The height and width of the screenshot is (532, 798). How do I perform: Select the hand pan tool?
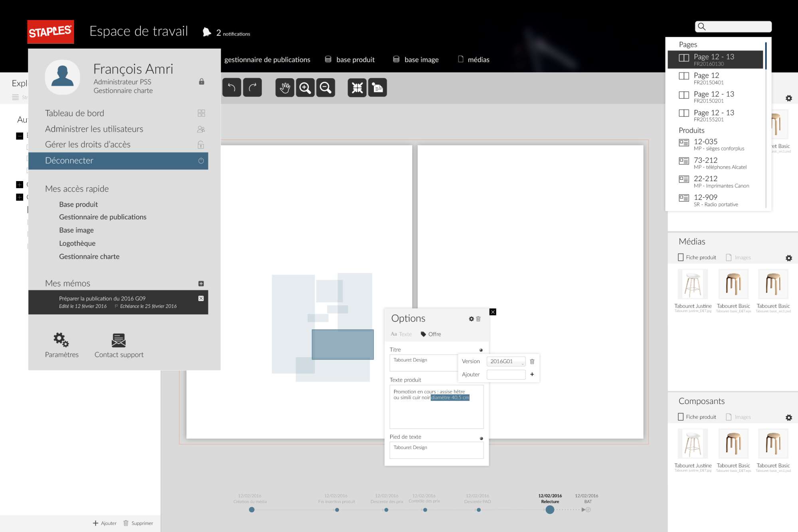click(x=284, y=87)
